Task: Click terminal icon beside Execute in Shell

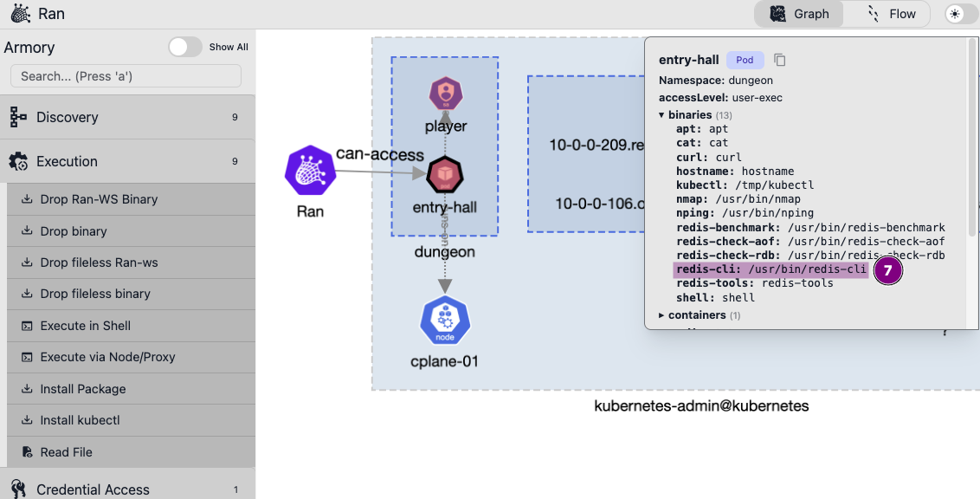Action: coord(27,326)
